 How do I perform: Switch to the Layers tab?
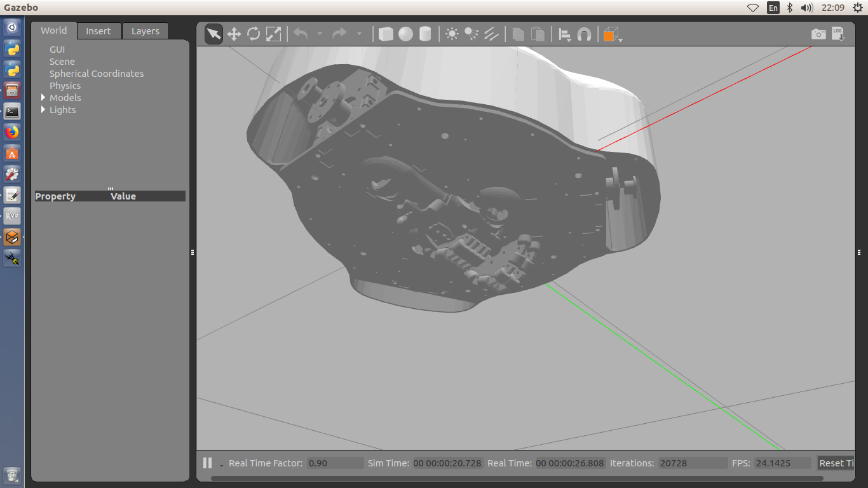point(146,31)
